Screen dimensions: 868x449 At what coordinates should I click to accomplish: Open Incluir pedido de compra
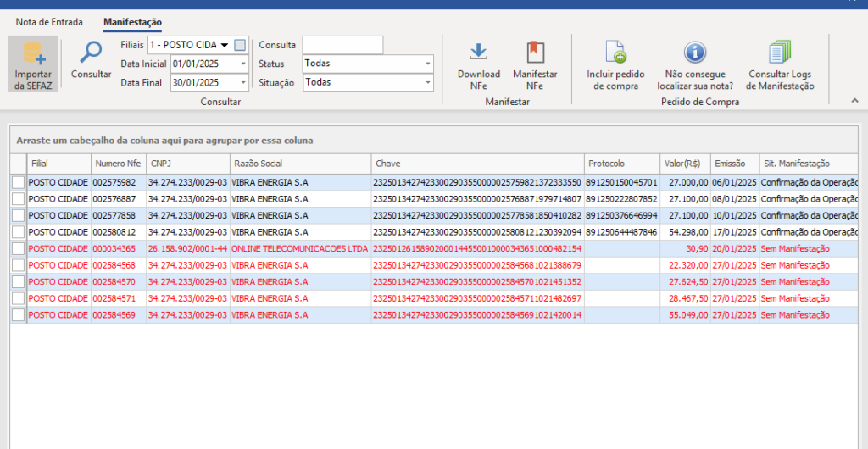[616, 53]
